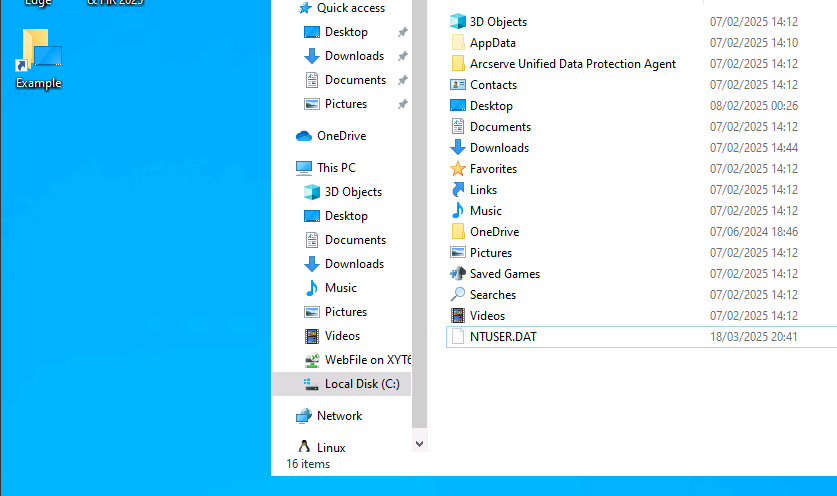Open Linux in the navigation pane
837x496 pixels.
(331, 448)
